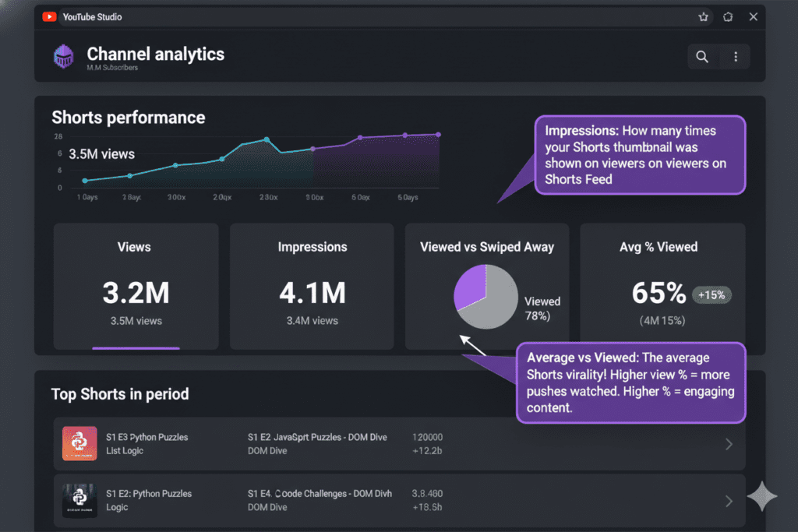Click the S1 E2 Python Puzzles thumbnail

pos(79,501)
